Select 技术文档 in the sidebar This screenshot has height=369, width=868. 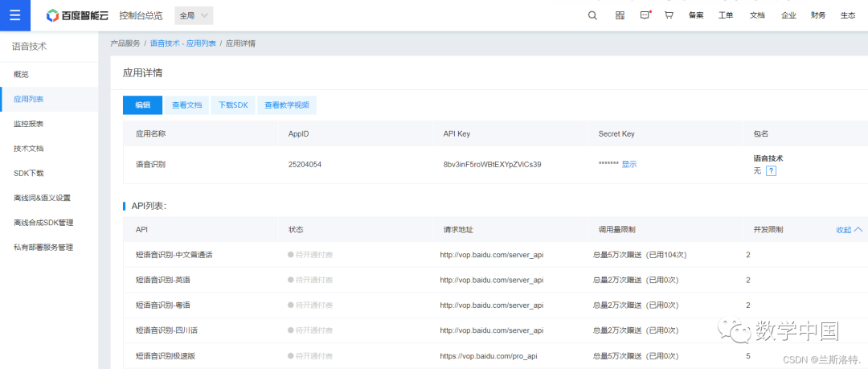49,149
